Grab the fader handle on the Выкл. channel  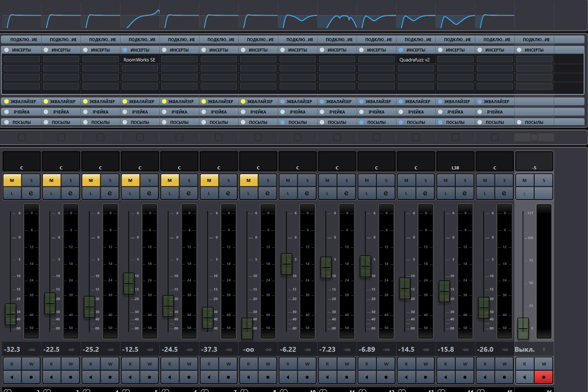point(523,328)
